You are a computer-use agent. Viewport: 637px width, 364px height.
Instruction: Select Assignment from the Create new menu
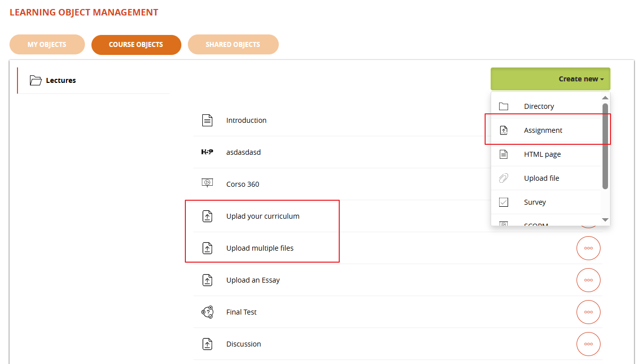point(543,130)
